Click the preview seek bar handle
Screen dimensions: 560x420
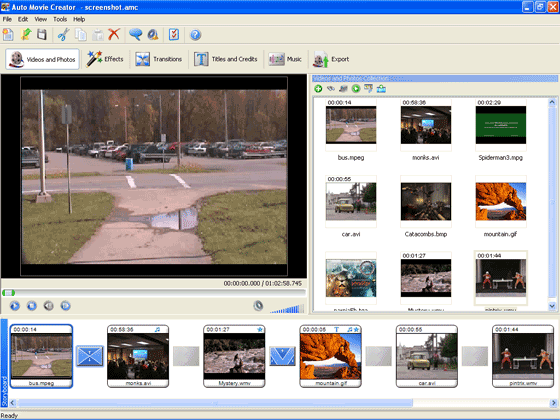[x=8, y=293]
